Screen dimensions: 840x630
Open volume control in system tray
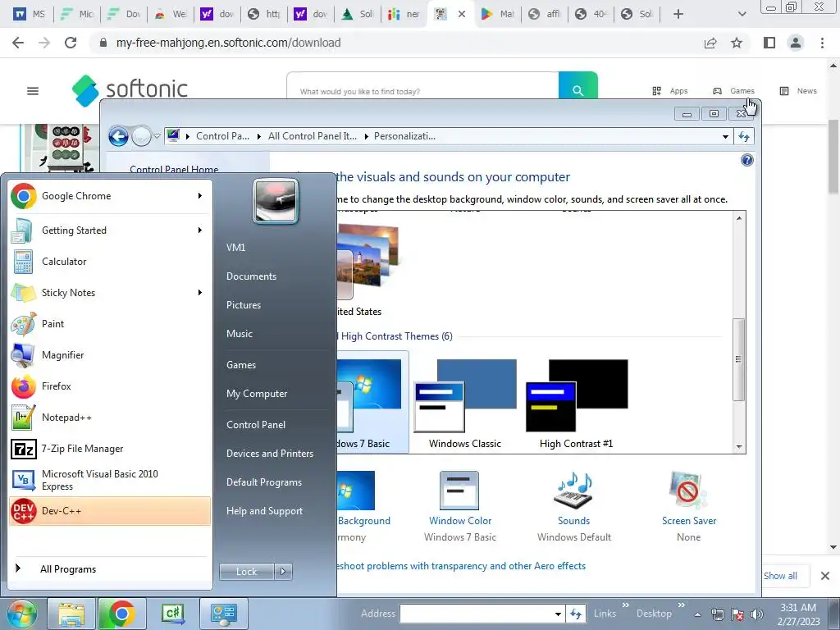(757, 614)
